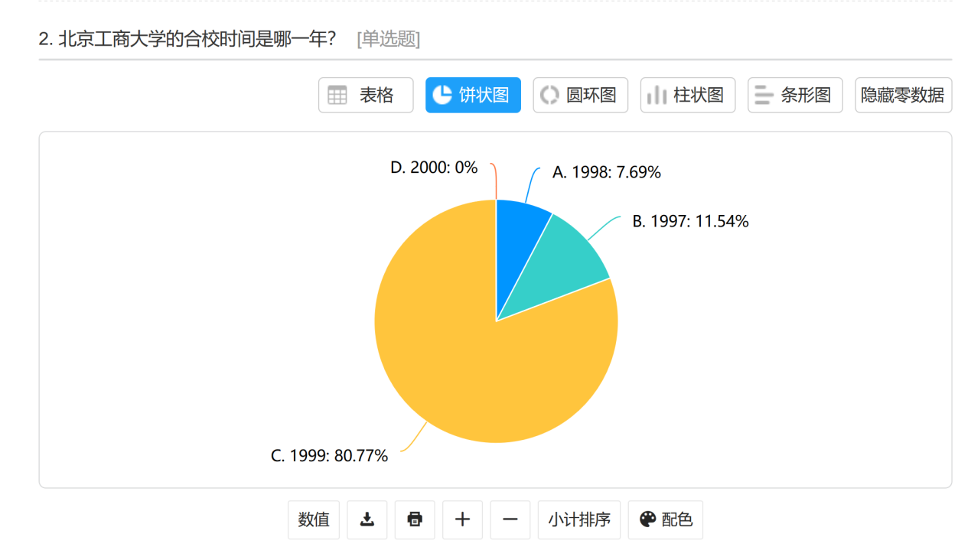The height and width of the screenshot is (560, 971).
Task: Click the B. 1997: 11.54% label
Action: (690, 222)
